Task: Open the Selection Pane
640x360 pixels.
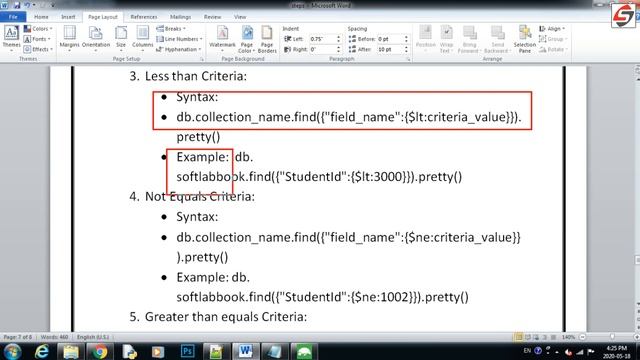Action: (525, 40)
